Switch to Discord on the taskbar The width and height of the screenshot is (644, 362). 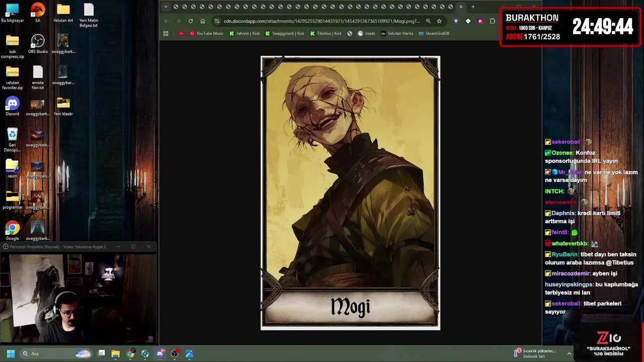[160, 353]
